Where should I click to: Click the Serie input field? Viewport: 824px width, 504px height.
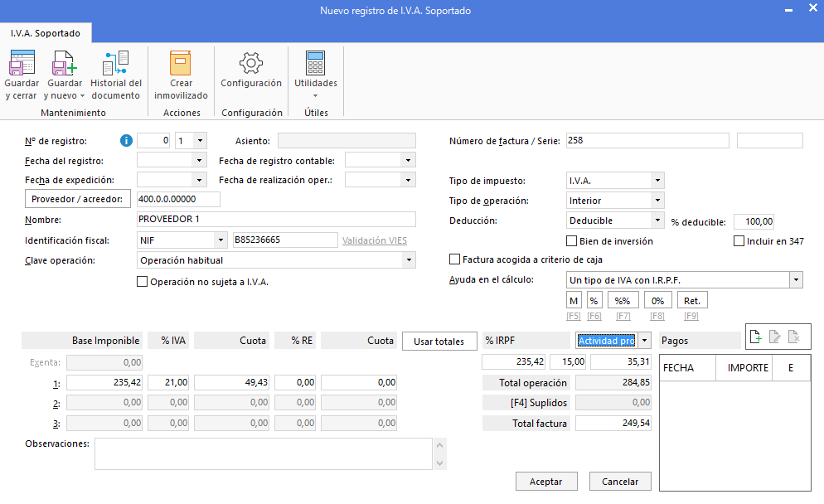pos(770,140)
